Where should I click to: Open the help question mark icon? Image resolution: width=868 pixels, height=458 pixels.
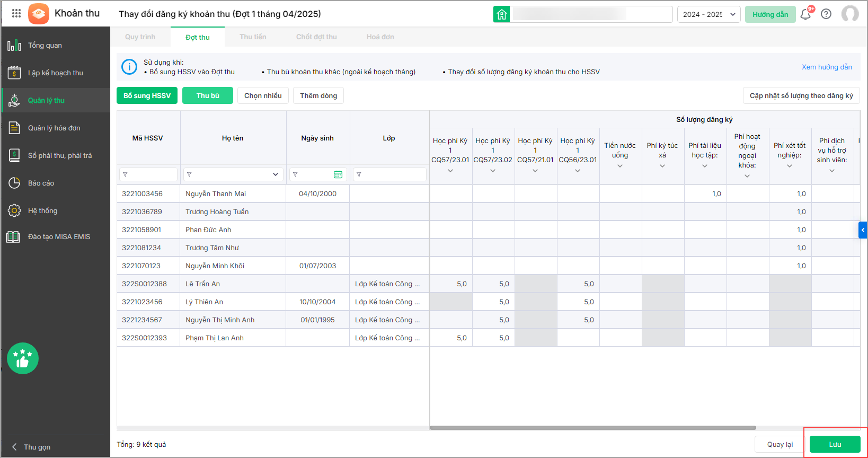click(826, 14)
